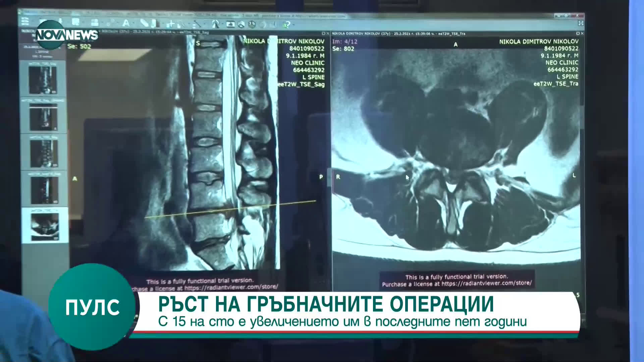Click the "Im: 4/12" image counter text
The image size is (644, 362).
coord(344,42)
